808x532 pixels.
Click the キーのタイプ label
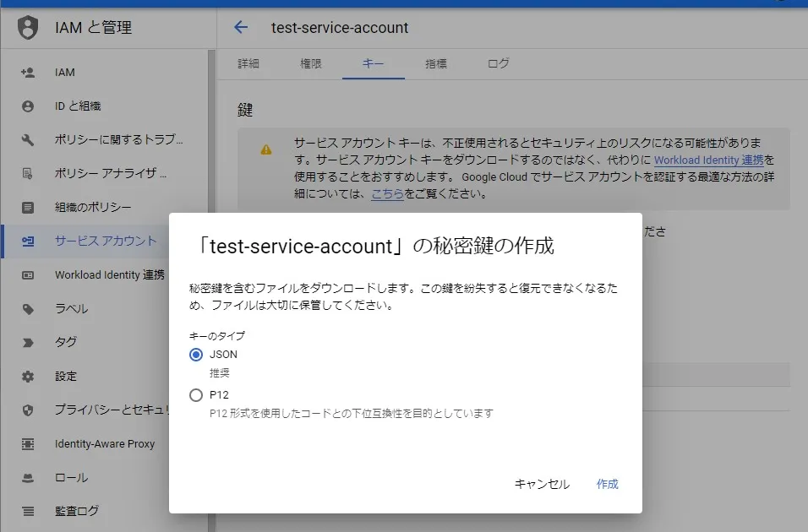[217, 336]
